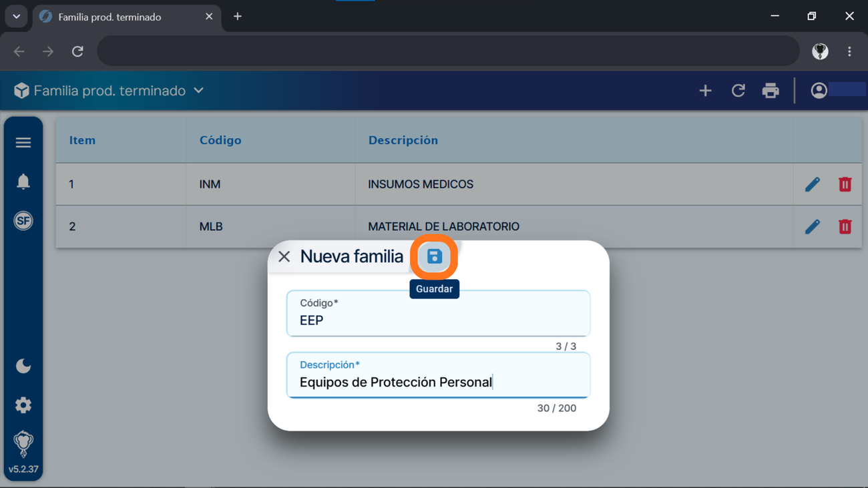Open browser tab search dropdown arrow
This screenshot has height=488, width=868.
(x=16, y=17)
